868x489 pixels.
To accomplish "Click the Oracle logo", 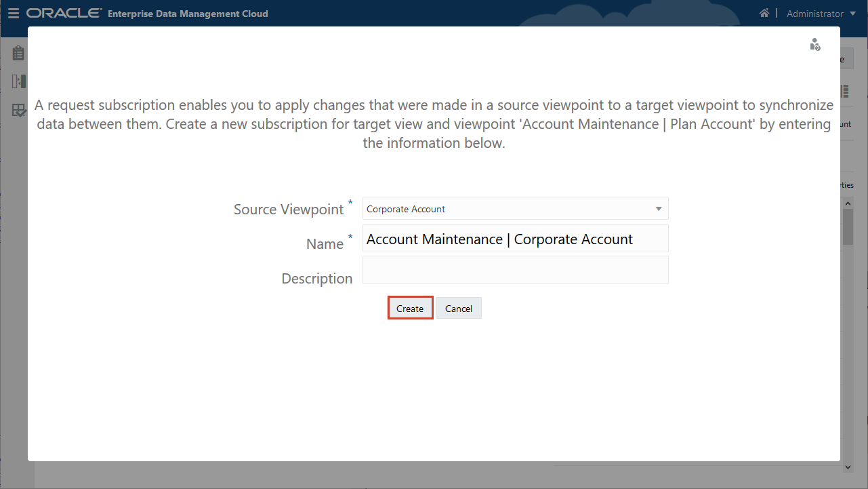I will pos(64,12).
